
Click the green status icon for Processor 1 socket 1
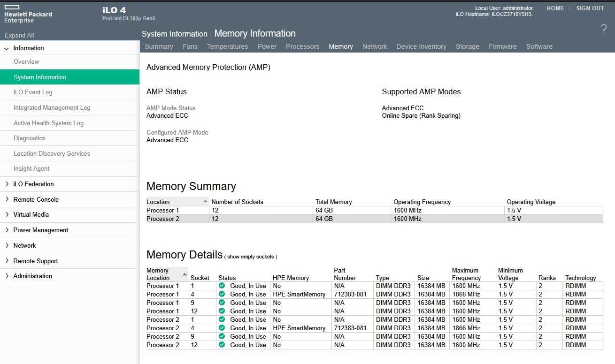tap(222, 286)
